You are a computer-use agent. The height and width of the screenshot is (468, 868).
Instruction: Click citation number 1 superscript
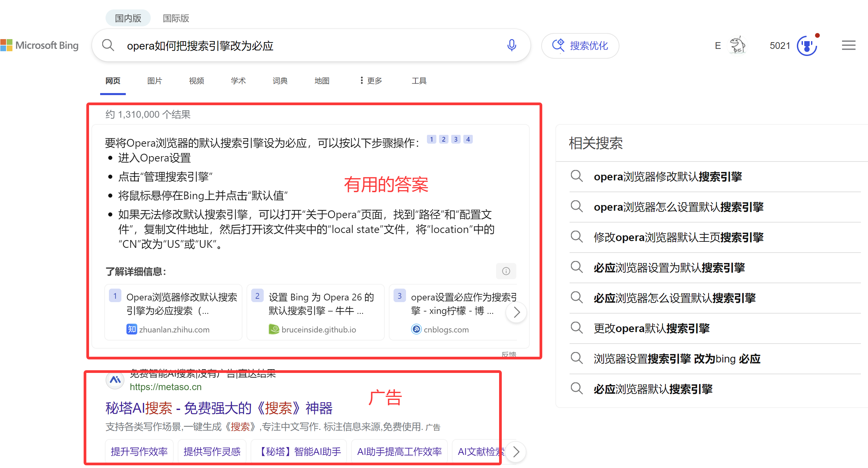click(431, 139)
